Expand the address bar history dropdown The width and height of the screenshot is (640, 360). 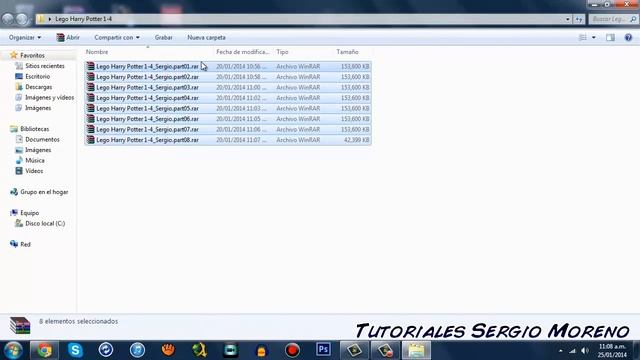pos(567,19)
